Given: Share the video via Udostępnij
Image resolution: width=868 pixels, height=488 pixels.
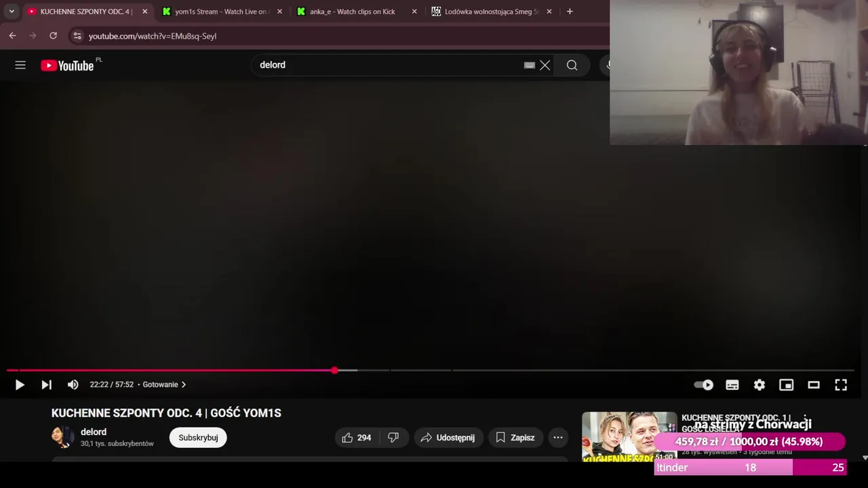Looking at the screenshot, I should tap(448, 438).
